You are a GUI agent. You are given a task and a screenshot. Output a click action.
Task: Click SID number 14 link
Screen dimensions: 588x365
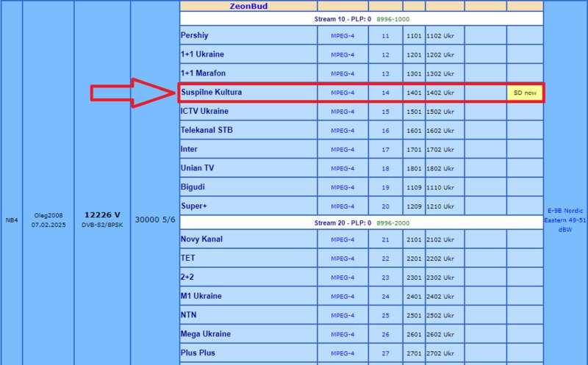[x=385, y=93]
